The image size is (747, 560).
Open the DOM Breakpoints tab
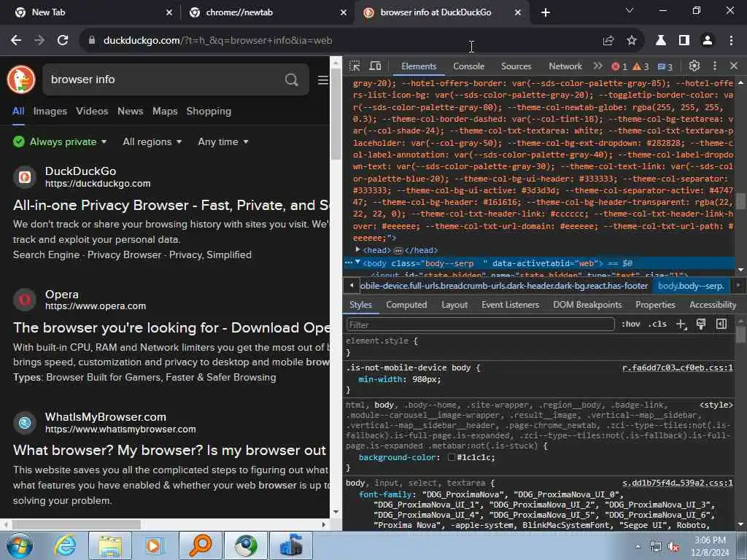coord(587,305)
